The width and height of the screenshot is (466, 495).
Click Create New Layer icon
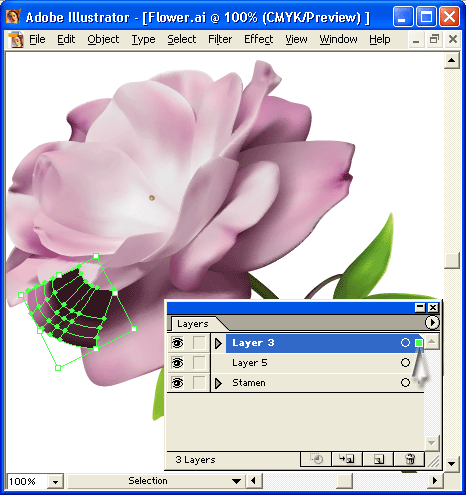pyautogui.click(x=378, y=459)
